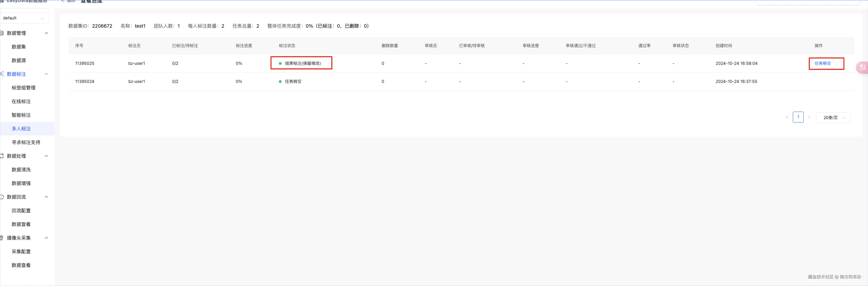Viewport: 868px width, 286px height.
Task: Click the pink translate floating icon
Action: pyautogui.click(x=862, y=67)
